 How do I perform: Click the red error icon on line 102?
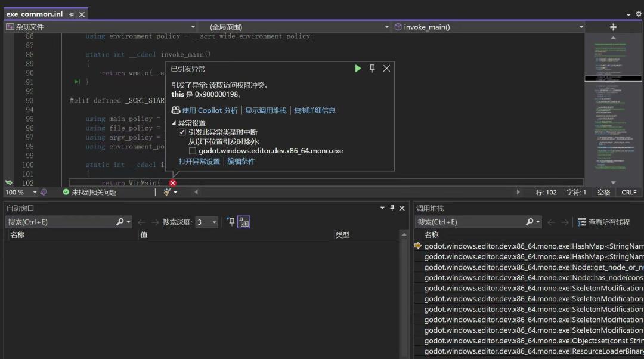click(x=172, y=183)
